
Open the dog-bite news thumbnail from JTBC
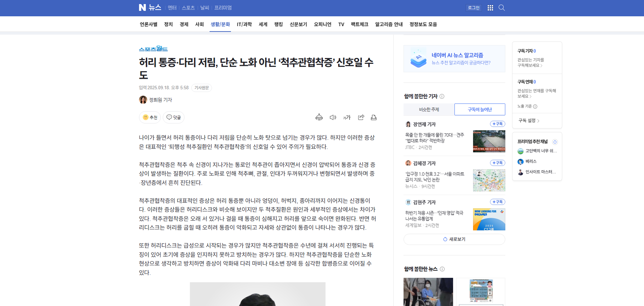pyautogui.click(x=489, y=141)
